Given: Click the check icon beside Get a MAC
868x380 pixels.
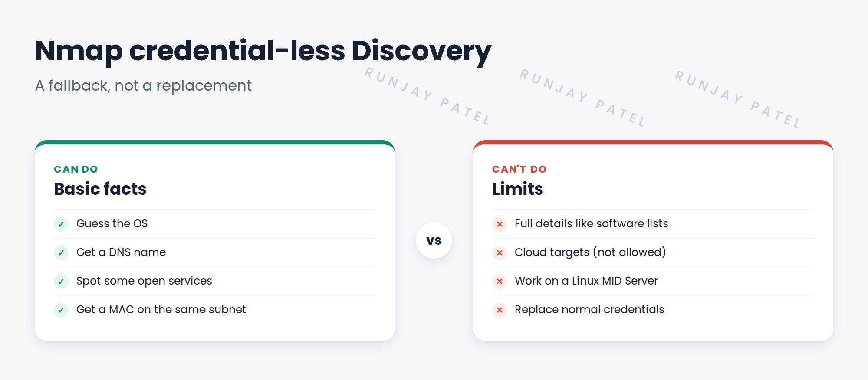Looking at the screenshot, I should pos(61,310).
